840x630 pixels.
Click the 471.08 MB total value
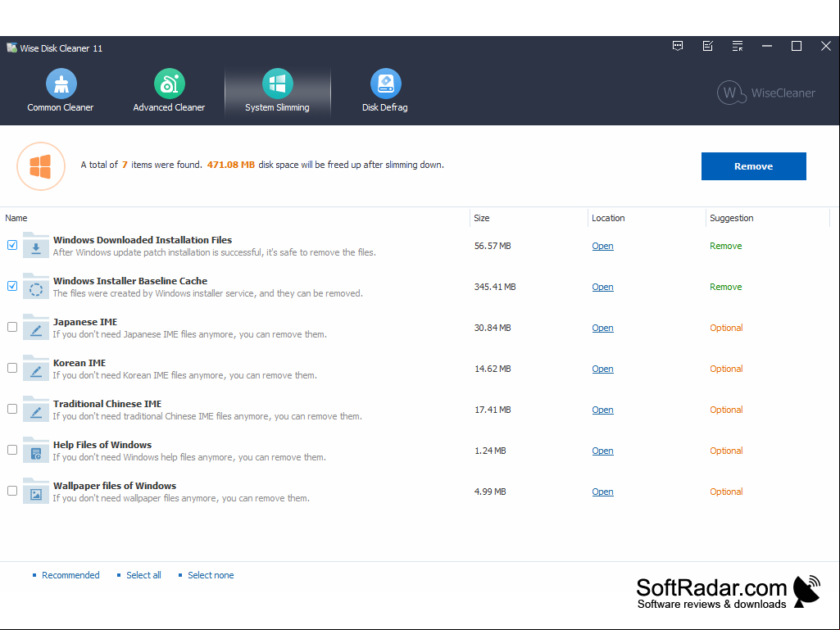[231, 165]
